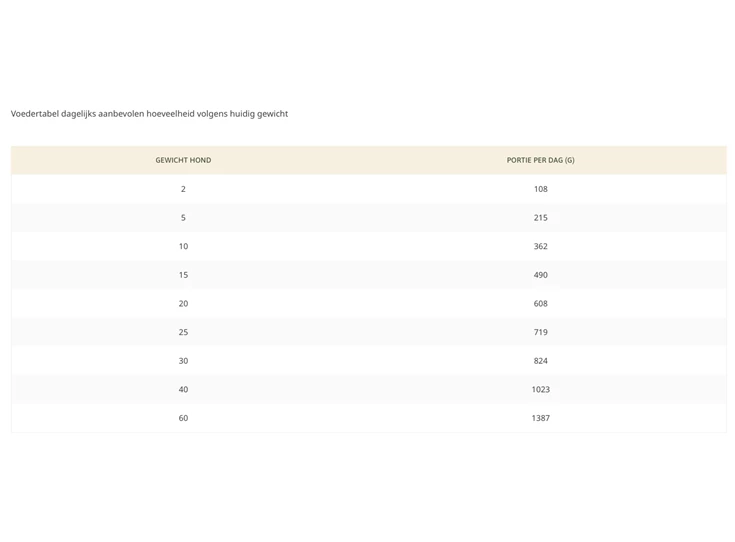Select the portion value 490
The height and width of the screenshot is (542, 735).
(x=540, y=275)
